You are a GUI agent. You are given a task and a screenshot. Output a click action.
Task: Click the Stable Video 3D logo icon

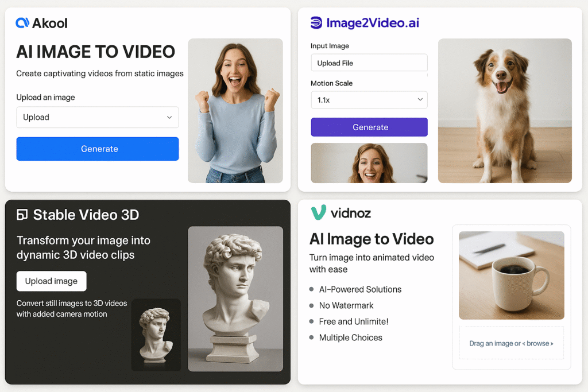22,215
